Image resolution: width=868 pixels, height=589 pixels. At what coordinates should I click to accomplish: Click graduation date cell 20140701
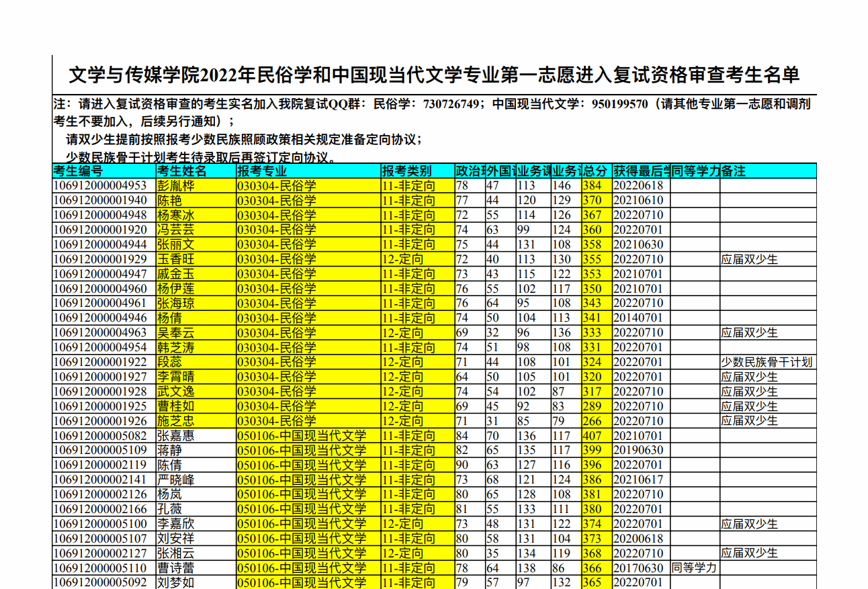pyautogui.click(x=641, y=318)
